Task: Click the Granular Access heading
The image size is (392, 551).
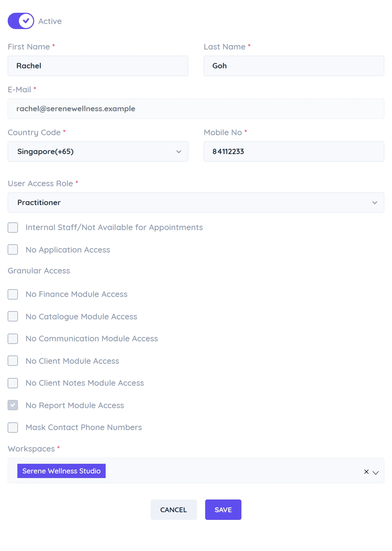Action: click(39, 271)
